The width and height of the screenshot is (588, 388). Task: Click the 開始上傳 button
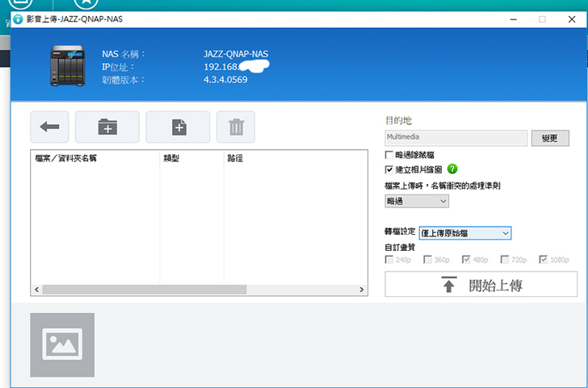tap(481, 284)
